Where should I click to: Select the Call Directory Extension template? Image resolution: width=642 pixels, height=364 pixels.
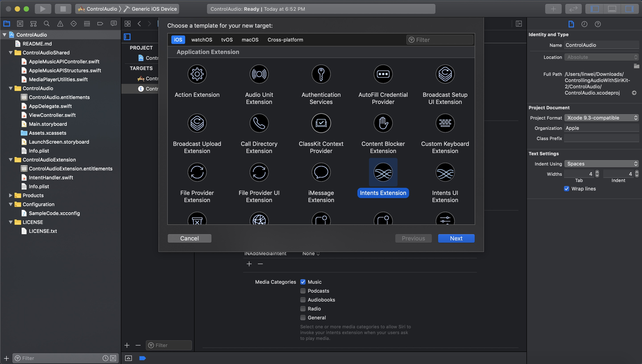(x=259, y=134)
